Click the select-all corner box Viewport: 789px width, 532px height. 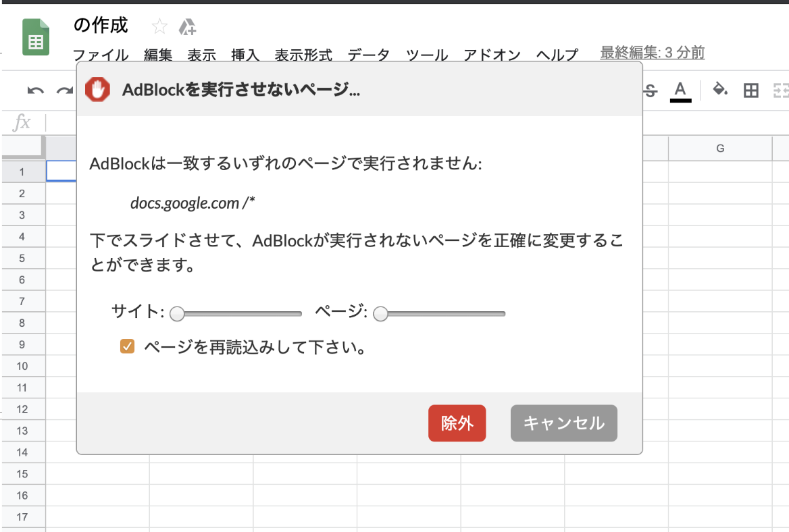coord(23,147)
